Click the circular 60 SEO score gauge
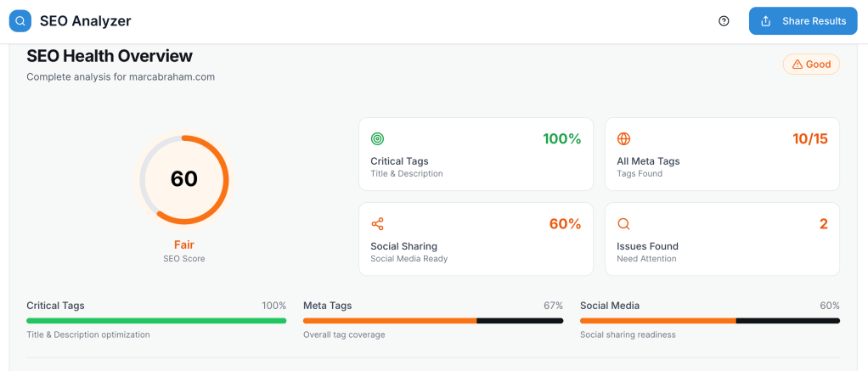Screen dimensions: 868x371 pos(184,179)
